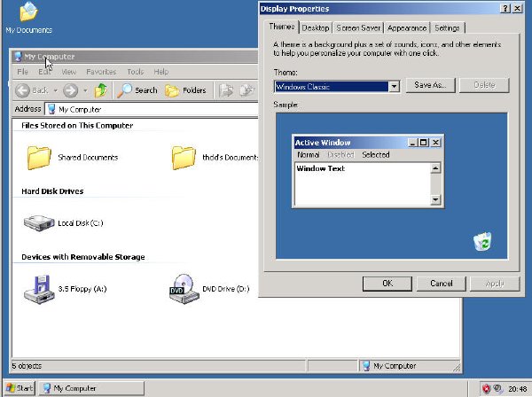Open the File menu
The image size is (532, 397).
coord(23,72)
